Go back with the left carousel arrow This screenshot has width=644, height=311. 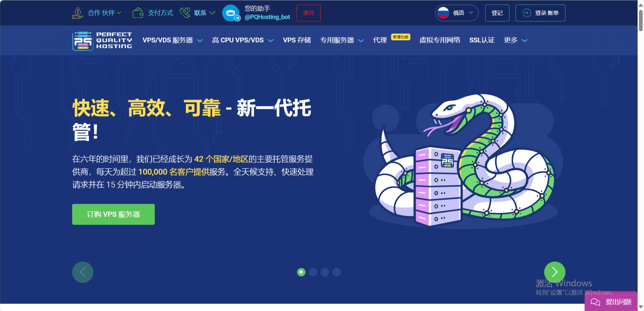pos(83,272)
